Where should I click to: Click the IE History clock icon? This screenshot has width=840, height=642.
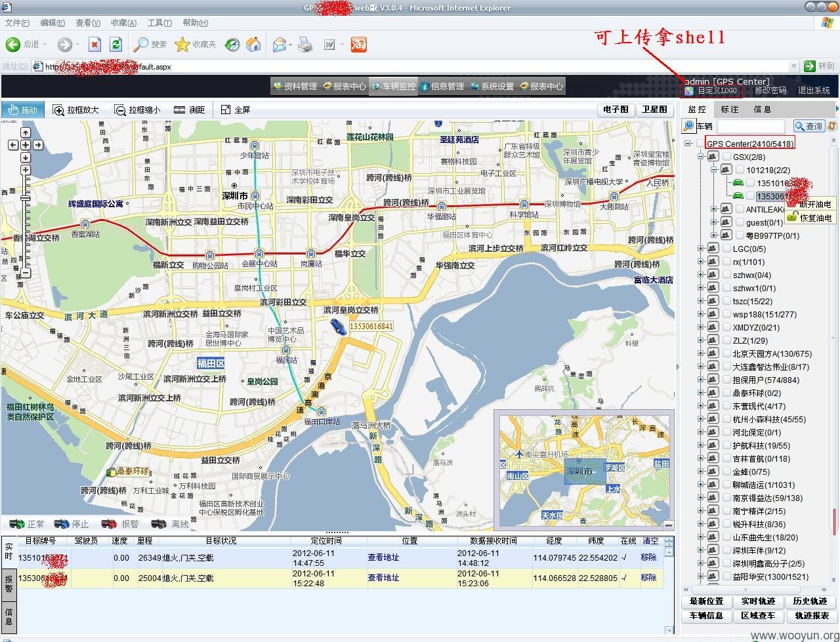pos(232,45)
